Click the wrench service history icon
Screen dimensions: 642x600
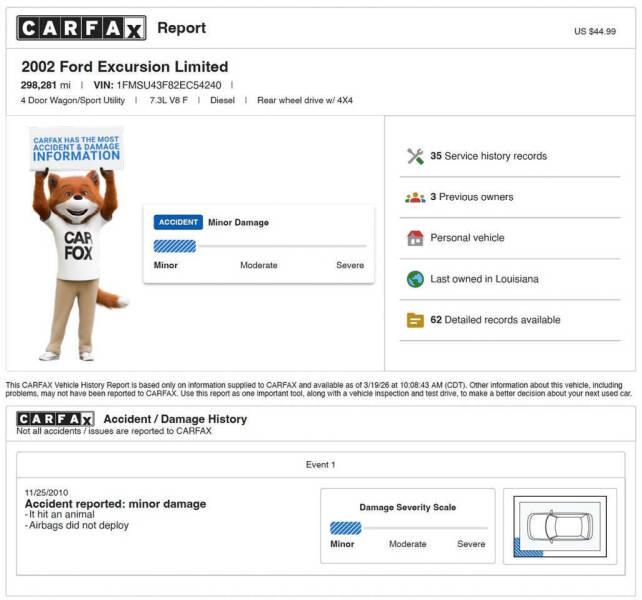point(415,156)
